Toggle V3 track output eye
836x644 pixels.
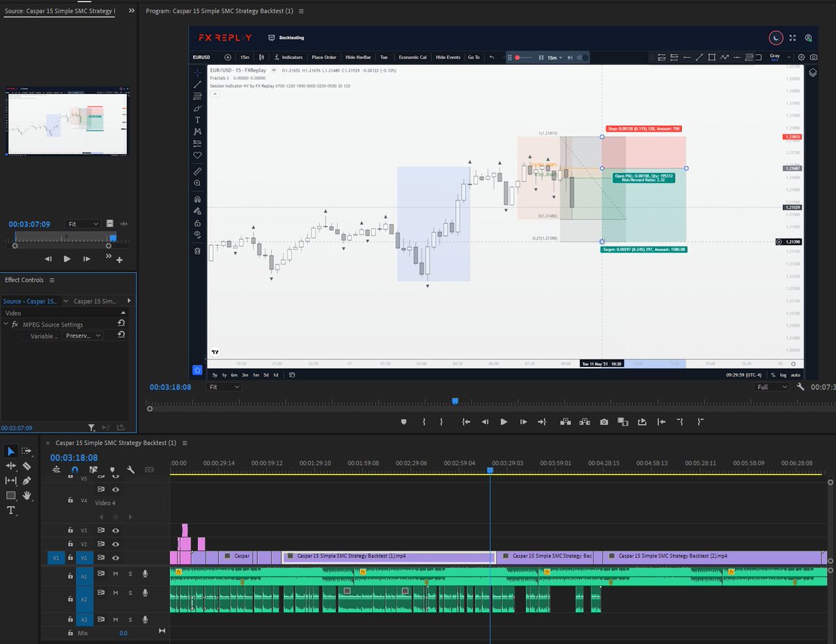click(x=115, y=531)
